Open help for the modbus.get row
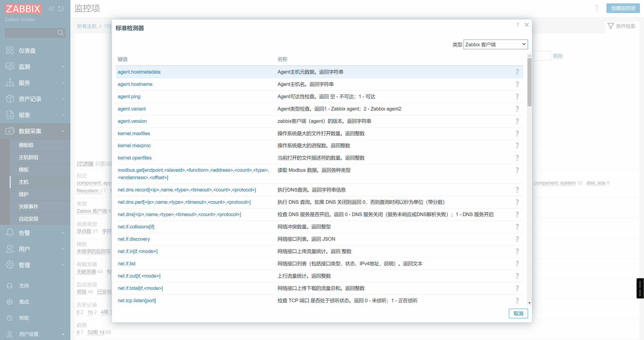 517,170
